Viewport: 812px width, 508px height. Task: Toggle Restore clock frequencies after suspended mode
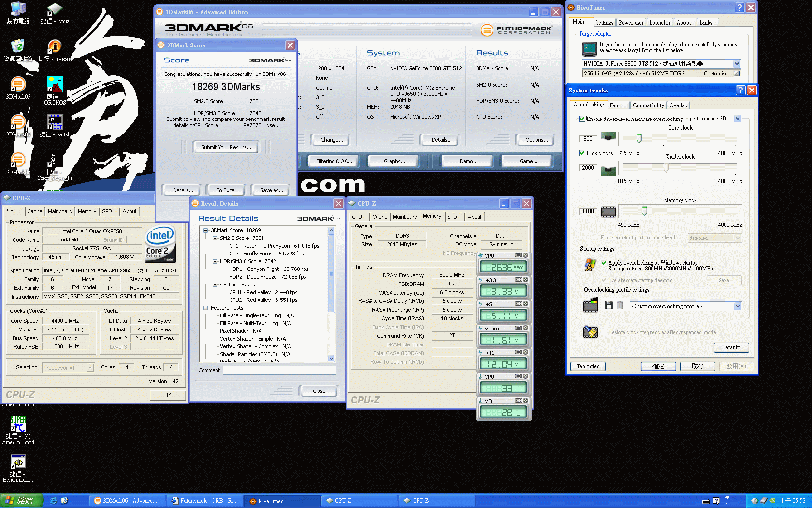604,332
